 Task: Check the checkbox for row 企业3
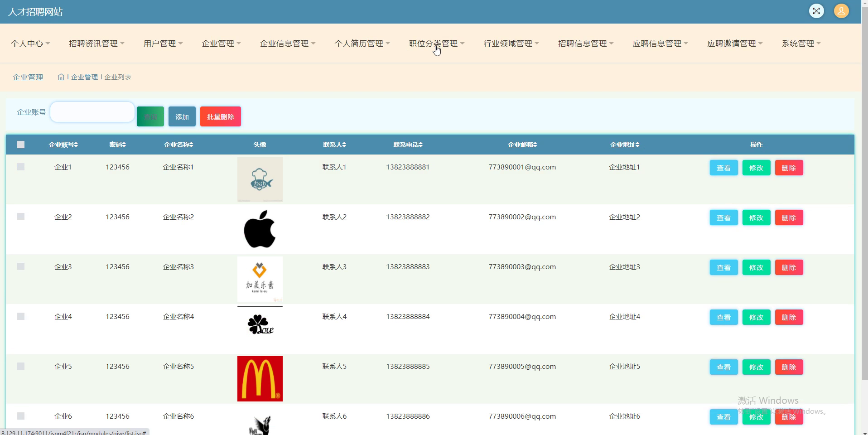pos(21,266)
